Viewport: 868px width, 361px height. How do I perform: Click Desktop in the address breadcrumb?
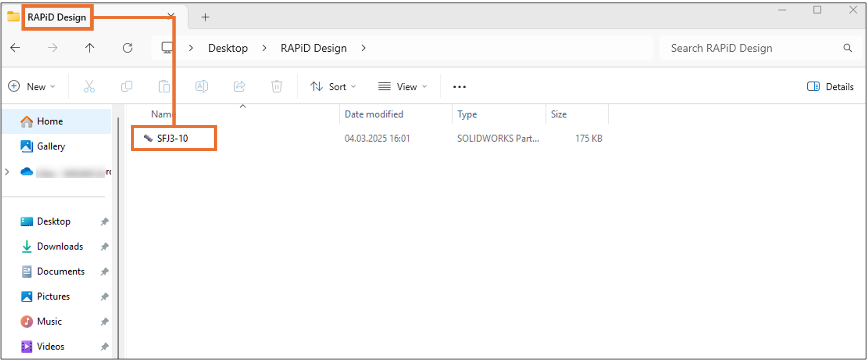click(x=228, y=48)
